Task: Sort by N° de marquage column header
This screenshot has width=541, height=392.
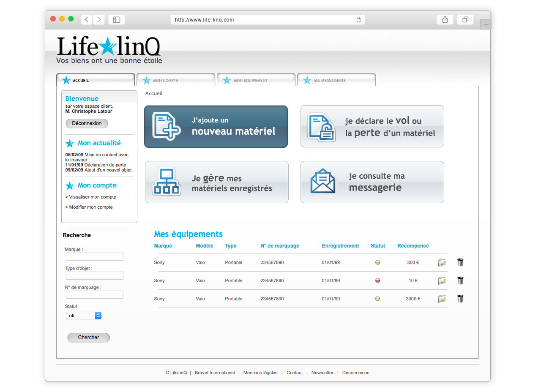Action: (x=280, y=246)
